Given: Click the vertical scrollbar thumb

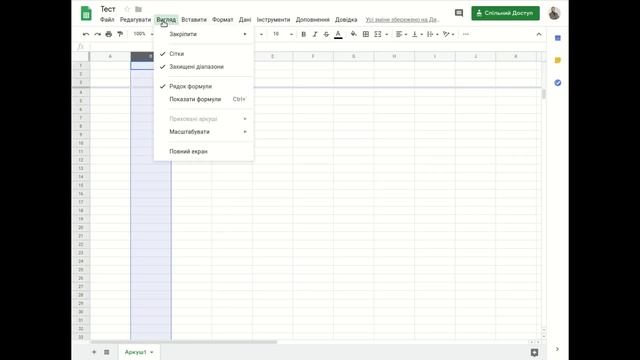Looking at the screenshot, I should [x=543, y=94].
